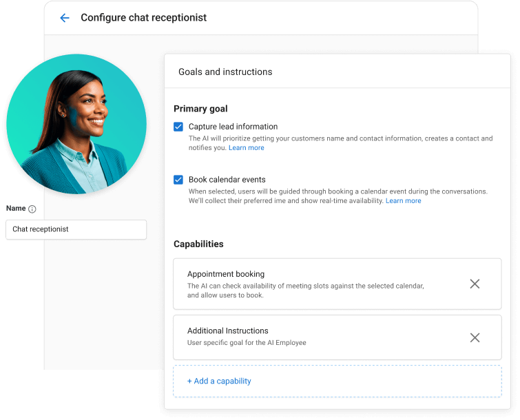This screenshot has height=420, width=520.
Task: Open the Appointment booking capability card
Action: click(310, 284)
